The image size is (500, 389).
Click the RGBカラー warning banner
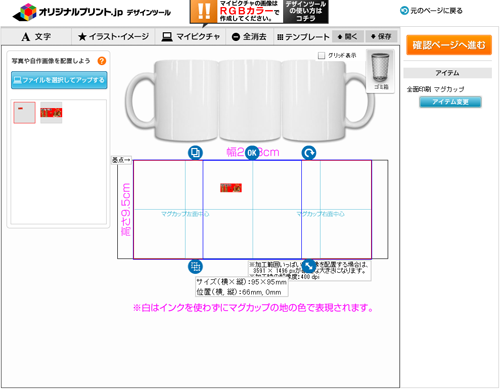coord(237,12)
